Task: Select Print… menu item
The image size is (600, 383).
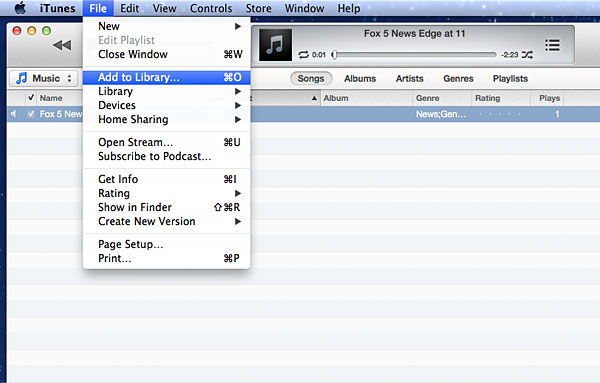Action: (x=166, y=258)
